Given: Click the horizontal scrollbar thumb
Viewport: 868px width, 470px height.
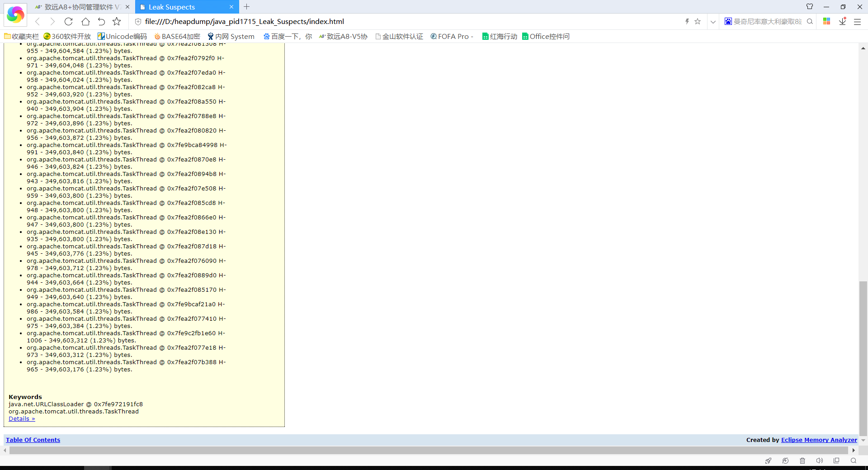Looking at the screenshot, I should click(x=428, y=450).
